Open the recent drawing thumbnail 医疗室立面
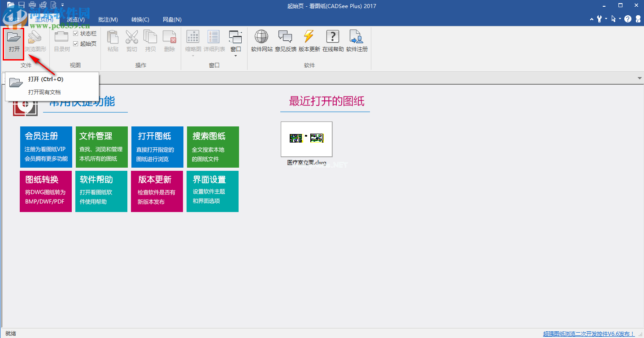 click(x=307, y=139)
